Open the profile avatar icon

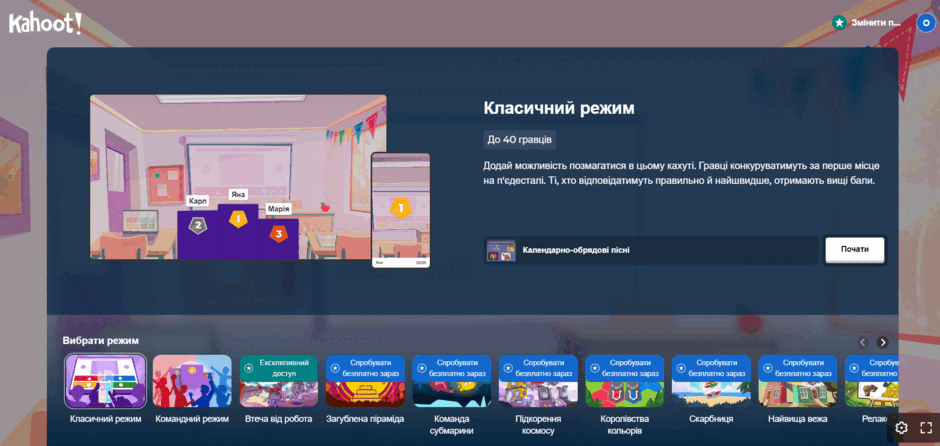coord(927,23)
